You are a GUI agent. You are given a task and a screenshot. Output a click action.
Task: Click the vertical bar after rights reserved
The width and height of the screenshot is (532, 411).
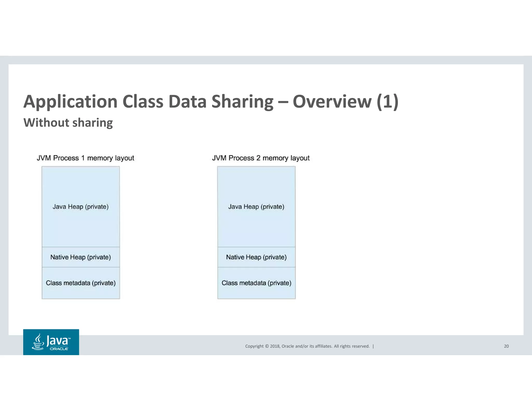pyautogui.click(x=373, y=346)
